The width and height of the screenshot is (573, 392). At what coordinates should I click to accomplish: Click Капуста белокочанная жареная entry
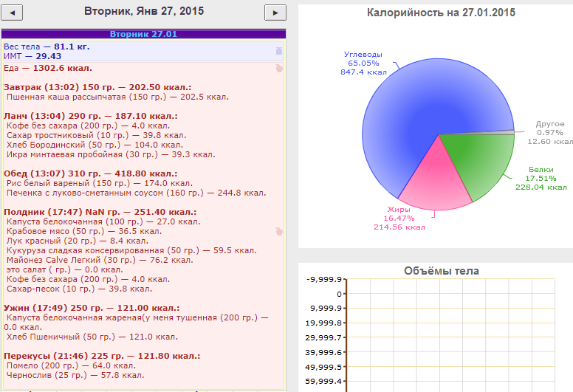pos(136,322)
